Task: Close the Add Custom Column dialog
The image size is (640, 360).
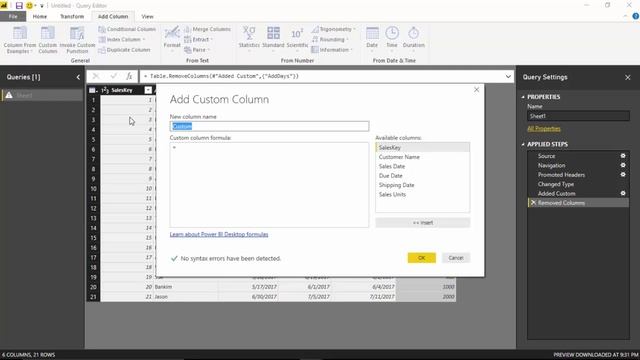Action: tap(476, 89)
